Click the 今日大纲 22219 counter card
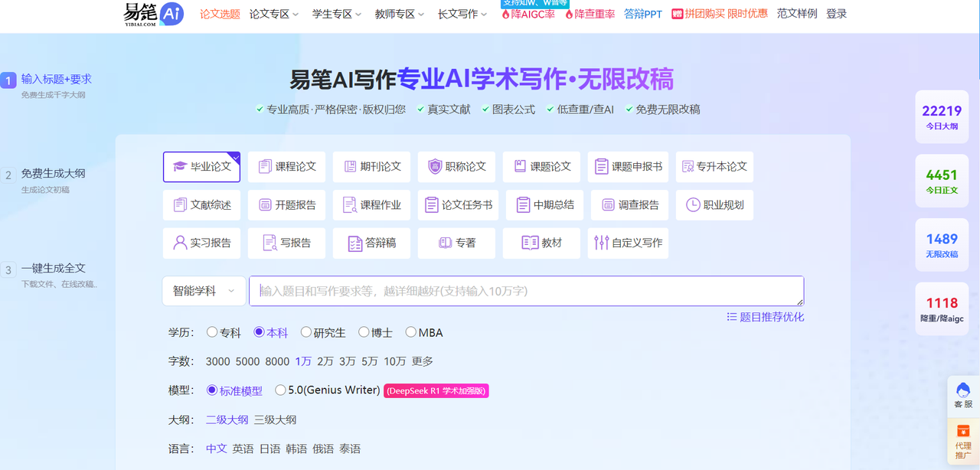 (x=942, y=116)
